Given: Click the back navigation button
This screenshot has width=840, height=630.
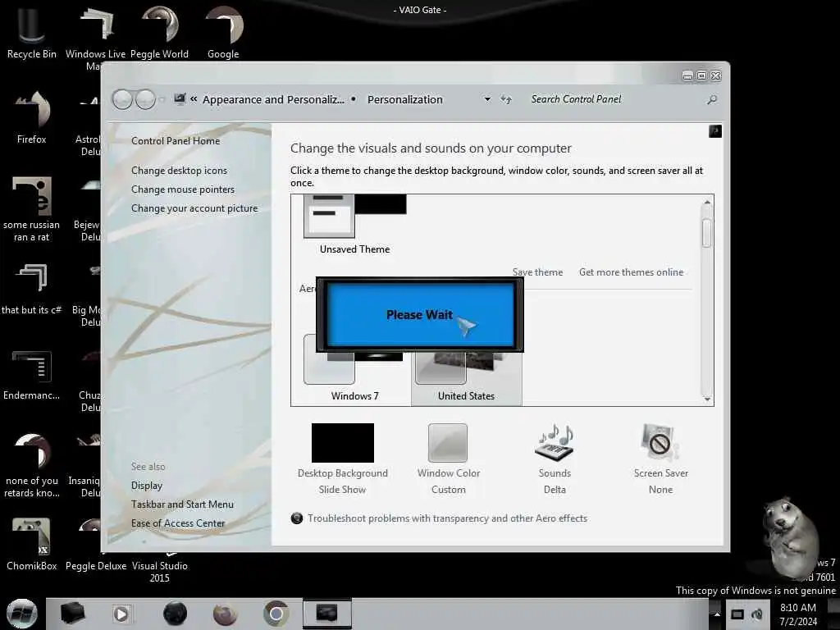Looking at the screenshot, I should [123, 99].
